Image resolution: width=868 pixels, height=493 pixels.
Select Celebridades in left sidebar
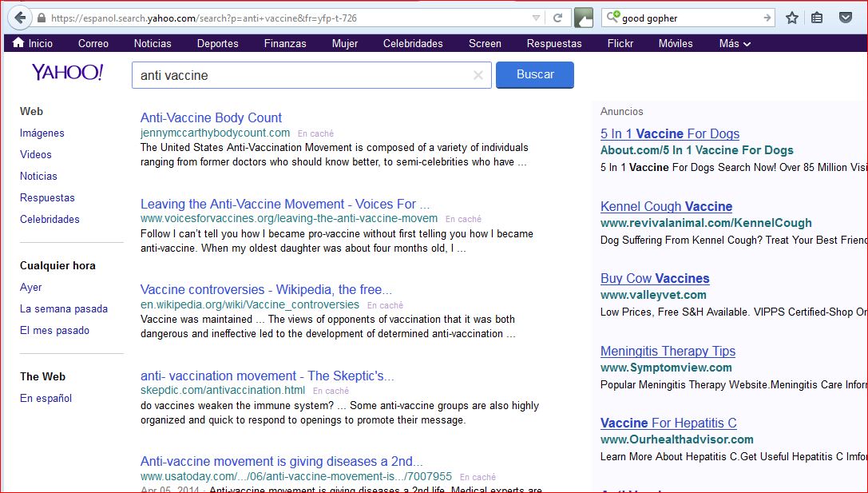50,220
